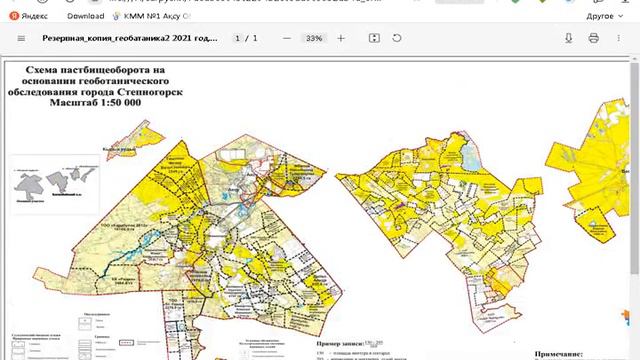Click the 33% zoom level field

(x=314, y=38)
